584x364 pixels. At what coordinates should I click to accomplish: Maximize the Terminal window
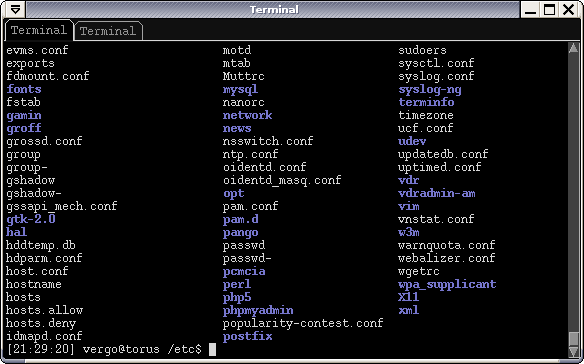click(549, 9)
